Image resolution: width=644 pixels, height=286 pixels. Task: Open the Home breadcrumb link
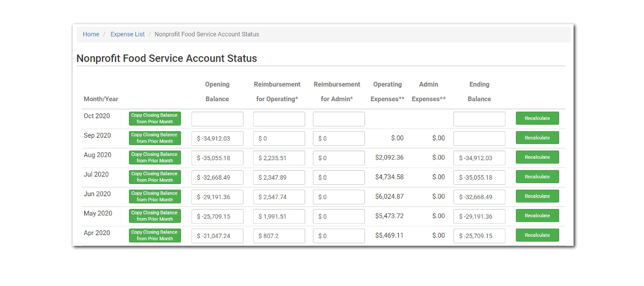pyautogui.click(x=91, y=34)
